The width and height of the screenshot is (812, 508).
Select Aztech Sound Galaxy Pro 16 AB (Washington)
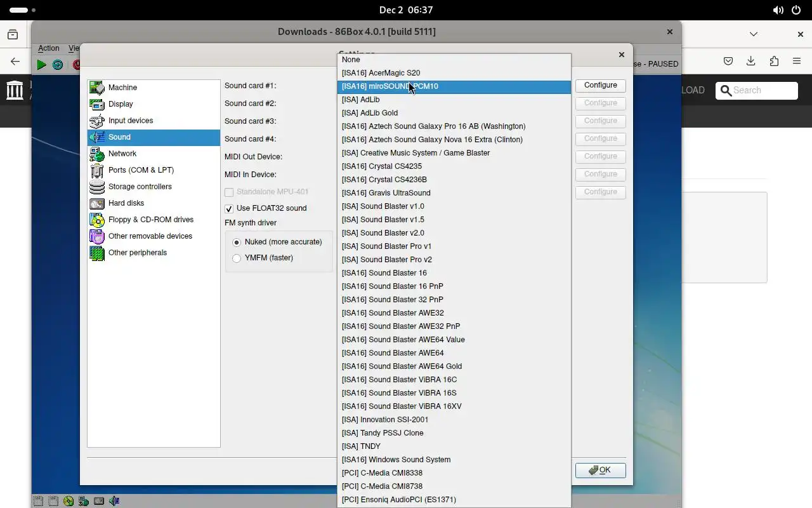pyautogui.click(x=454, y=126)
